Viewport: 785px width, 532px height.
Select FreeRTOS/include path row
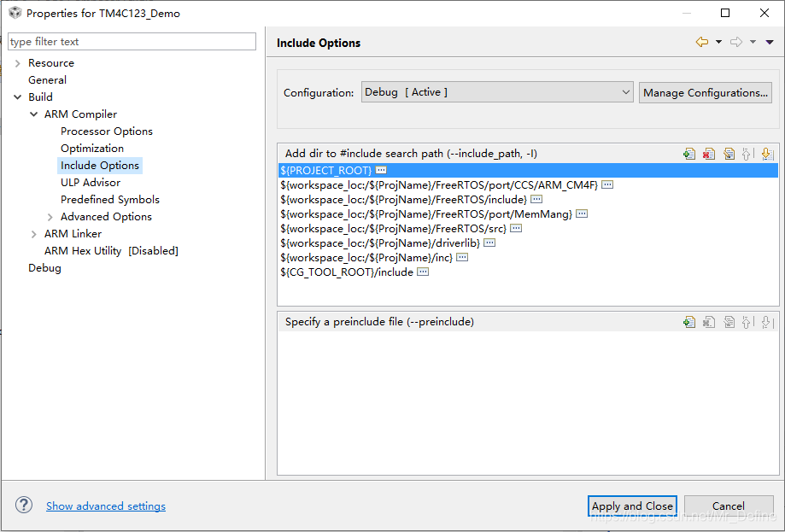coord(528,199)
